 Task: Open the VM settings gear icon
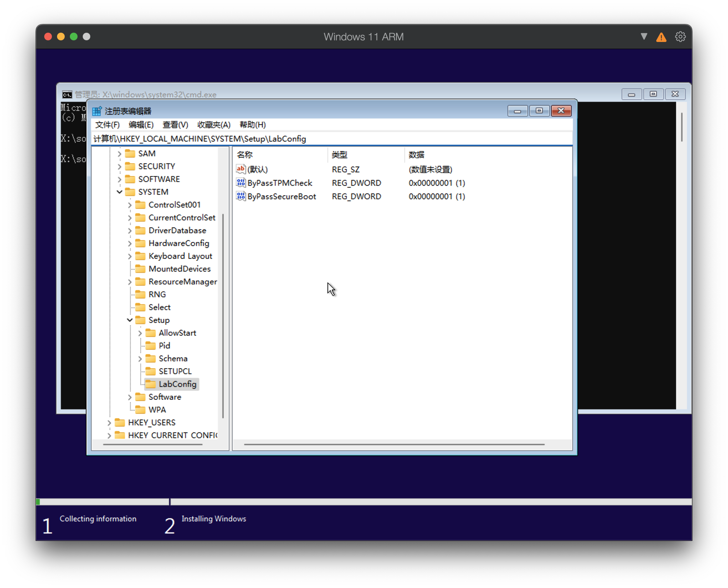click(680, 37)
